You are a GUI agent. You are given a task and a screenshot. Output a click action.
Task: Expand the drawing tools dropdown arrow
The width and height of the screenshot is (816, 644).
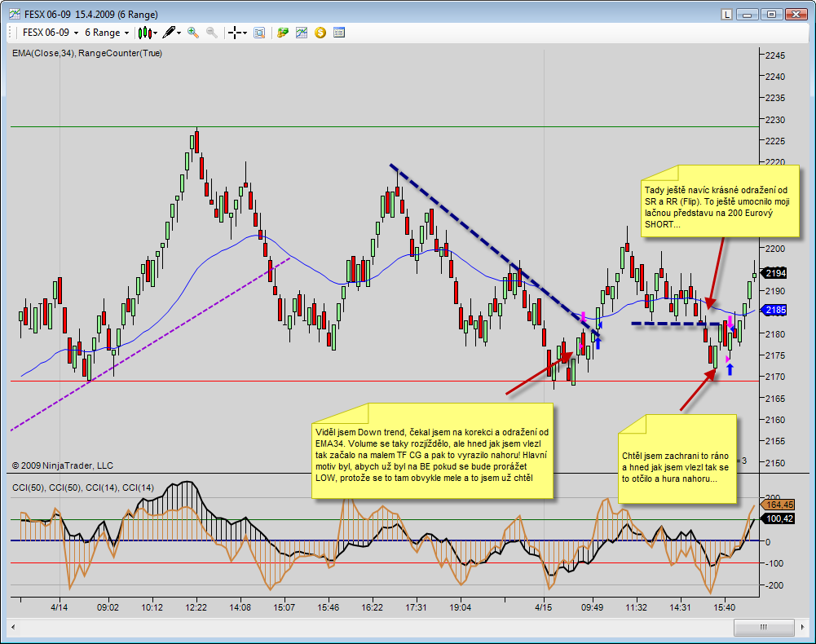tap(179, 33)
